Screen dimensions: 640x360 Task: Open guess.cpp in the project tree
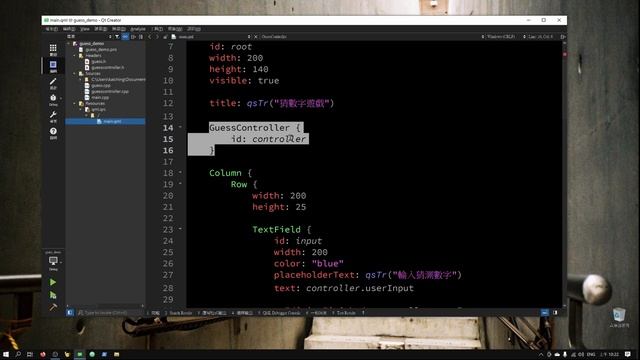pyautogui.click(x=100, y=86)
